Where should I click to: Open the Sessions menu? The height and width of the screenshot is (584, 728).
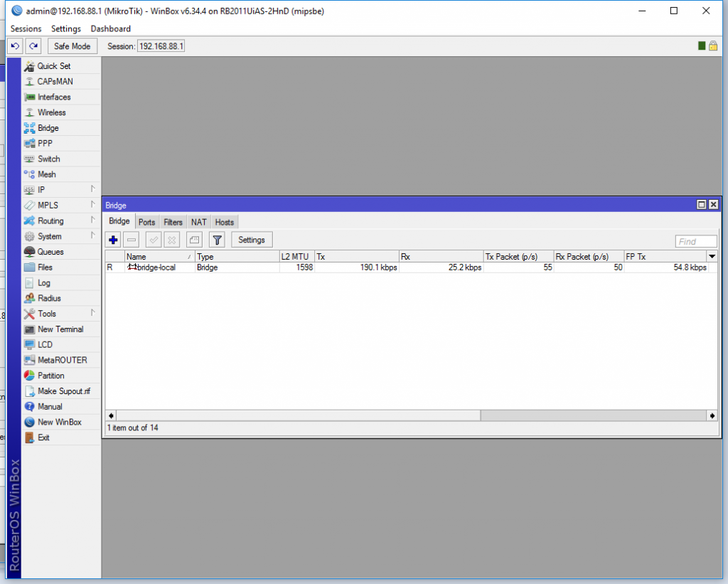(26, 28)
